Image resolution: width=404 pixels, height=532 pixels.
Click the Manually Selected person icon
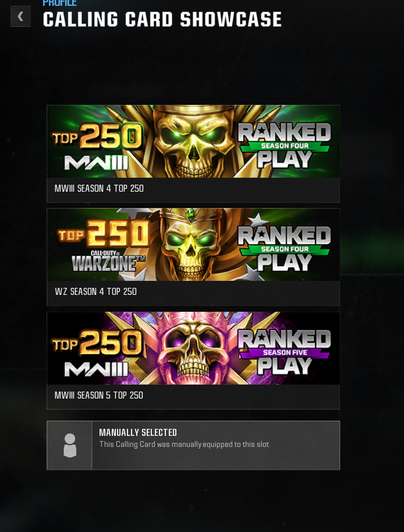point(70,445)
